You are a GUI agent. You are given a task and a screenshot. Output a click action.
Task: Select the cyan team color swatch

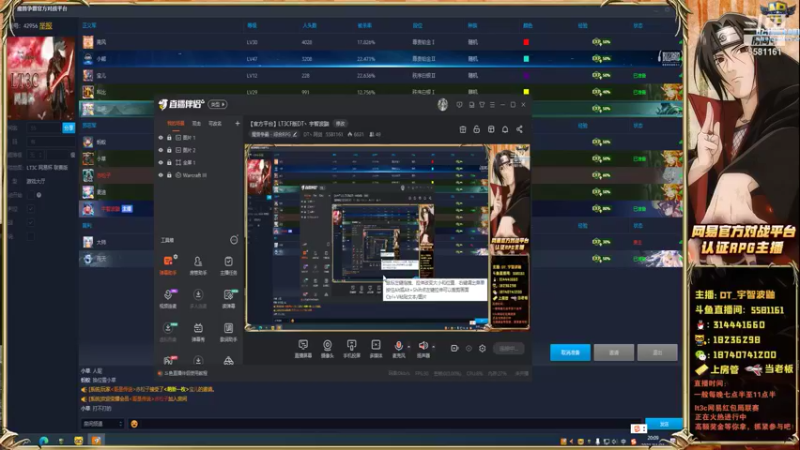click(526, 59)
